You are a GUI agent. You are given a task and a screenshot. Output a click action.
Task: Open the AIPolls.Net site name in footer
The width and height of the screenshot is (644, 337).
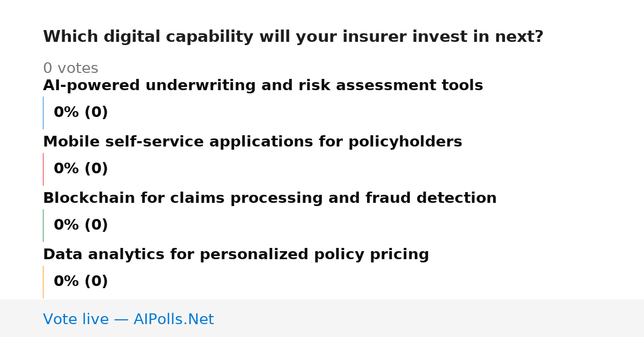(173, 320)
